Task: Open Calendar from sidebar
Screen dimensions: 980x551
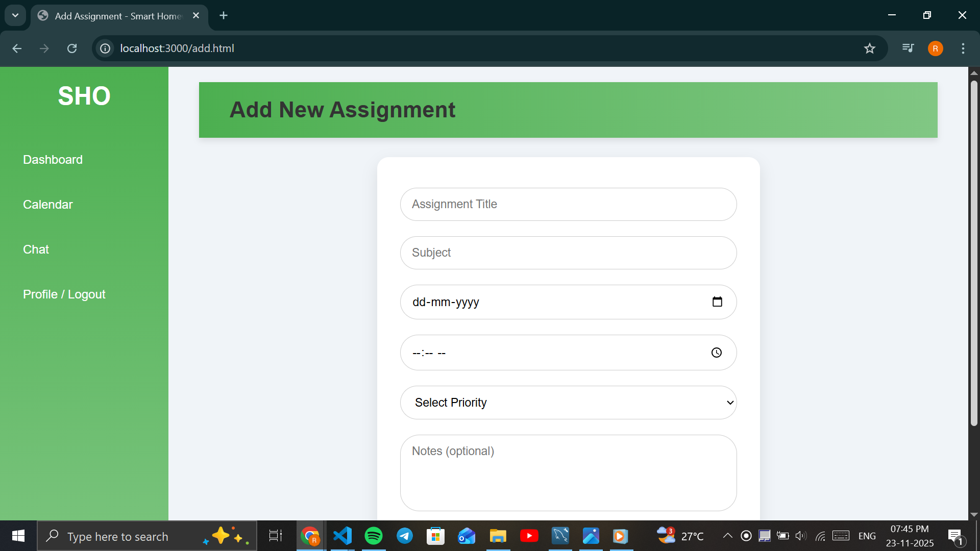Action: tap(48, 205)
